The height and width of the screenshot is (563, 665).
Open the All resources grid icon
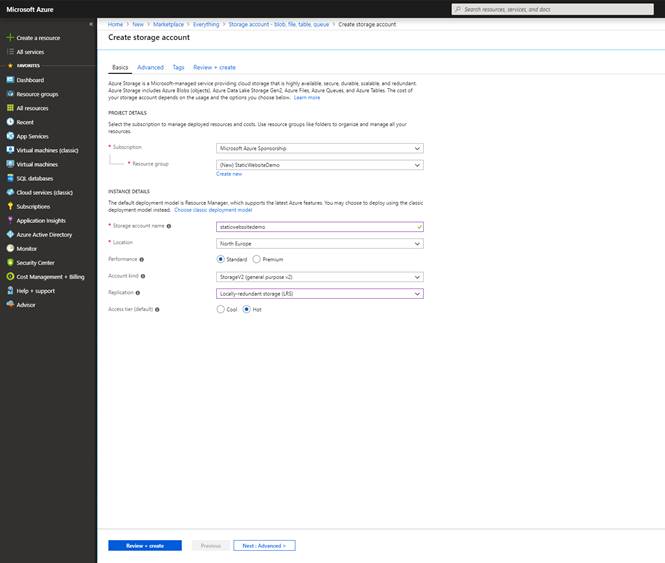(10, 108)
